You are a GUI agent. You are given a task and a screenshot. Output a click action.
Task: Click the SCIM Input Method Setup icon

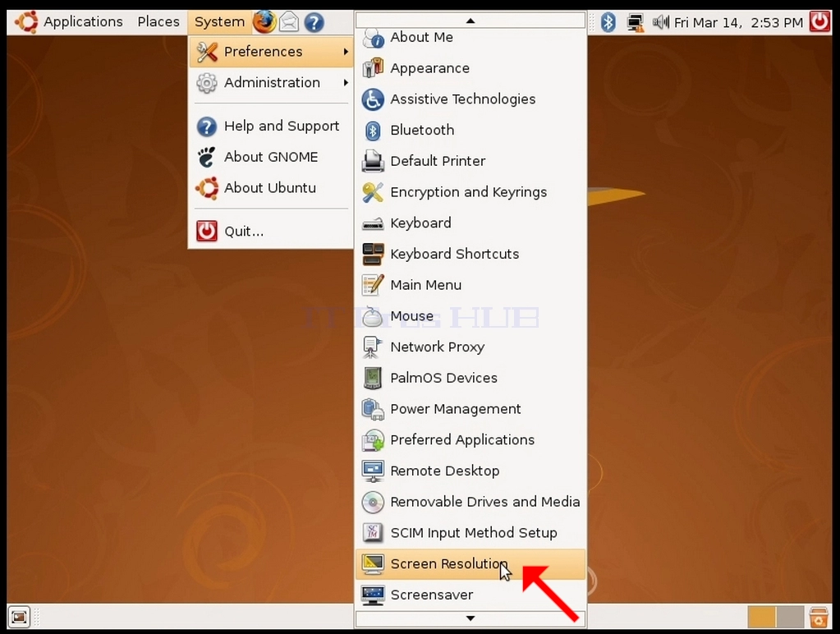(x=373, y=533)
